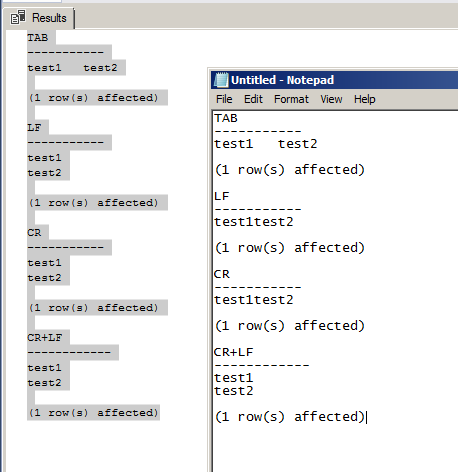Click the CR line in Notepad
Viewport: 458px width, 472px height.
click(x=222, y=274)
